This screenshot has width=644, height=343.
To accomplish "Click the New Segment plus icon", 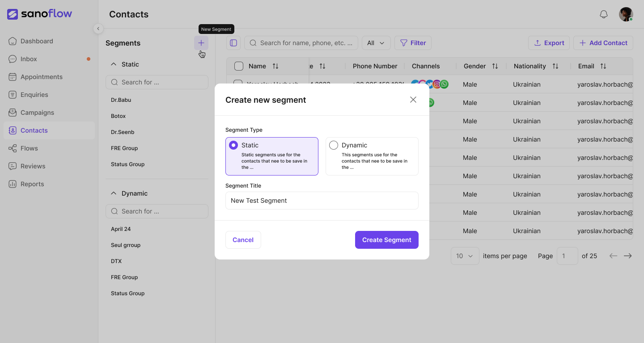I will click(x=201, y=43).
